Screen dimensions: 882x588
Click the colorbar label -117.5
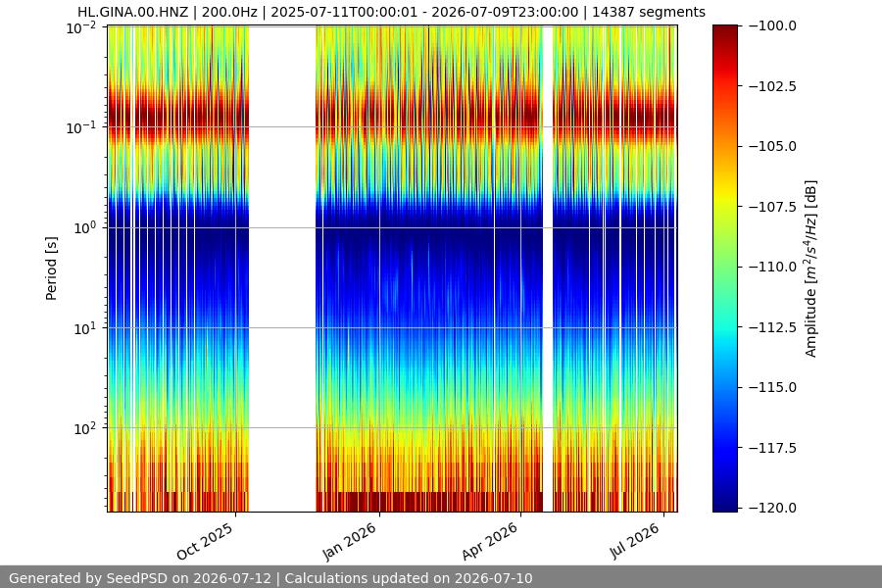772,447
